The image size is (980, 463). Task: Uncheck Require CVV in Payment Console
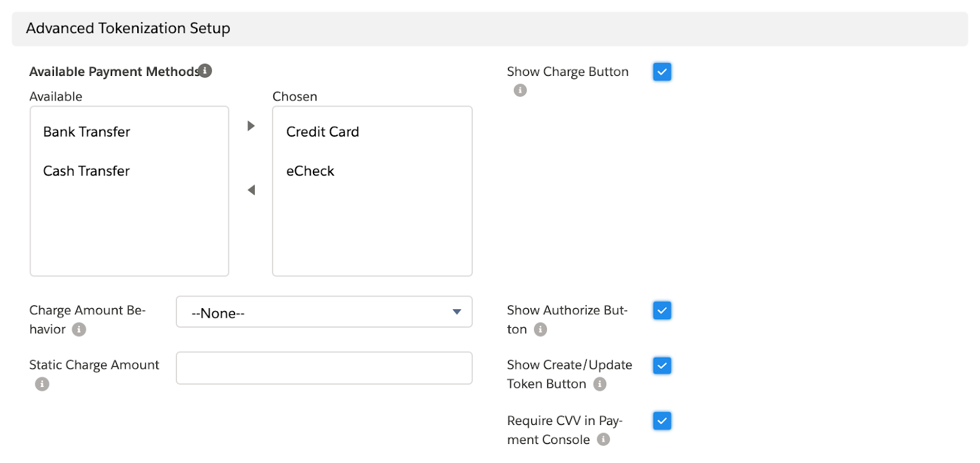pos(662,421)
